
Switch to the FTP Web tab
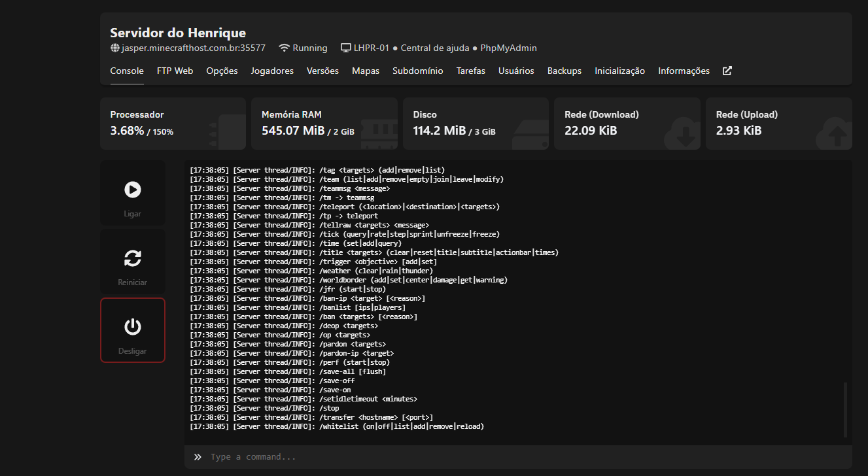tap(175, 71)
